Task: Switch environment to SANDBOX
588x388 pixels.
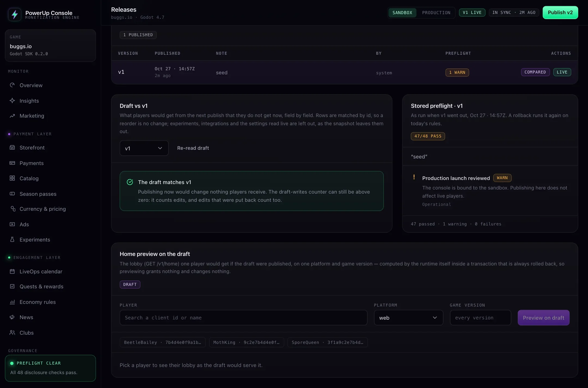Action: (402, 13)
